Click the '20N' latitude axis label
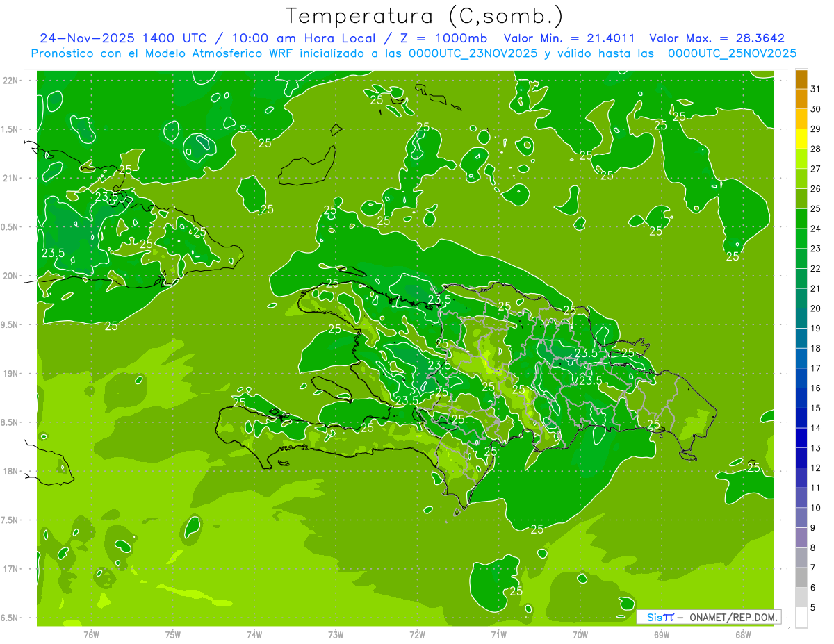The image size is (834, 644). tap(12, 276)
